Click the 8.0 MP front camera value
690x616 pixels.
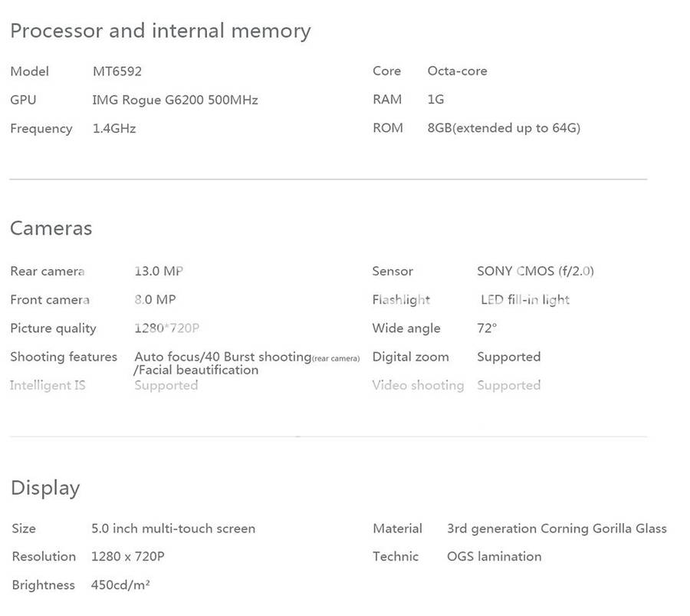tap(155, 299)
